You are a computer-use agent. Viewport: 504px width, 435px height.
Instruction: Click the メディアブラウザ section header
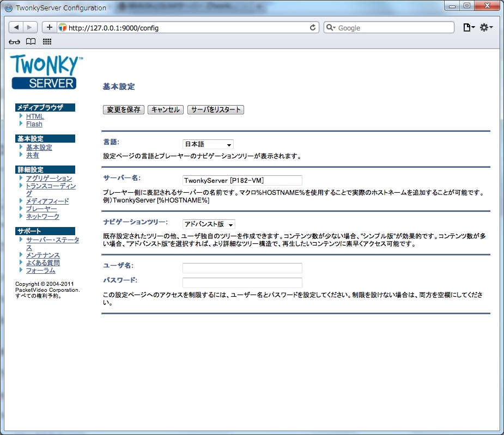(45, 108)
